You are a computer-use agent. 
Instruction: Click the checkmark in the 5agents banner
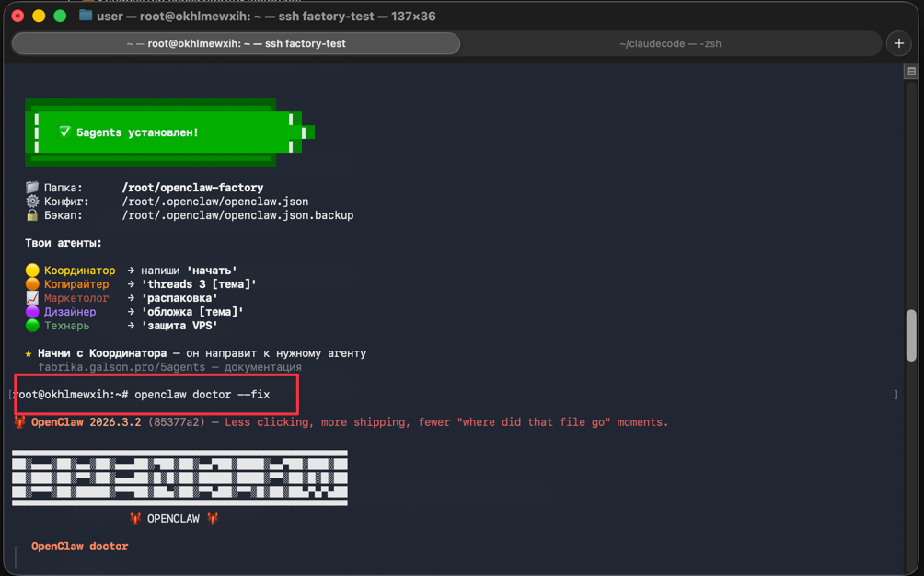click(64, 132)
